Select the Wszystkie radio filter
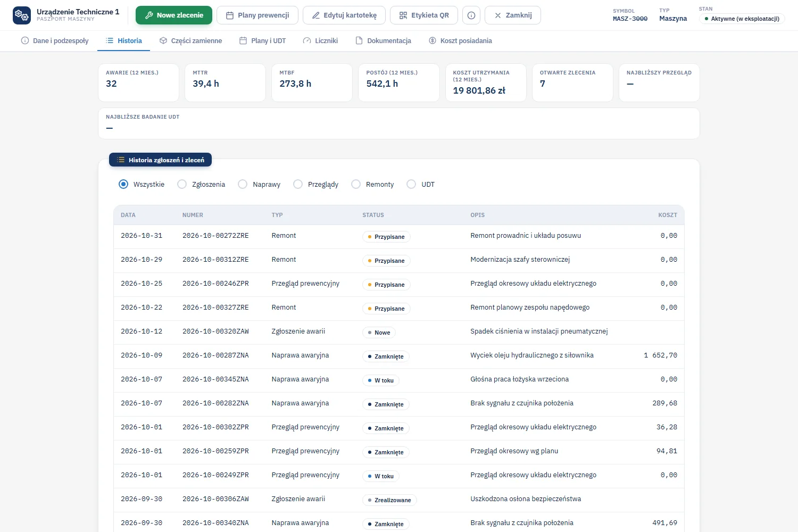The image size is (798, 532). tap(123, 184)
